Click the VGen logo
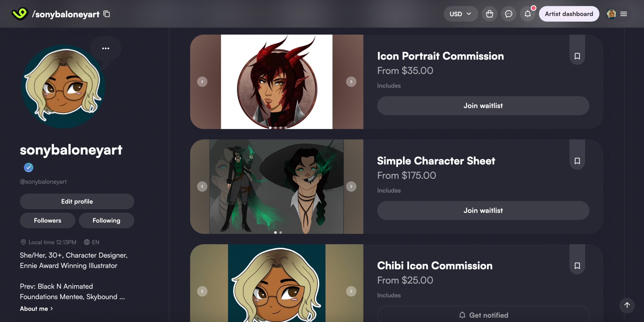The width and height of the screenshot is (644, 322). (x=20, y=14)
